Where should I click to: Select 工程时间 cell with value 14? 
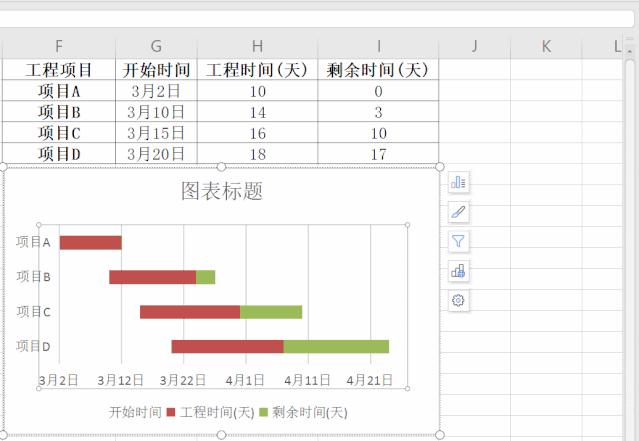(x=258, y=112)
